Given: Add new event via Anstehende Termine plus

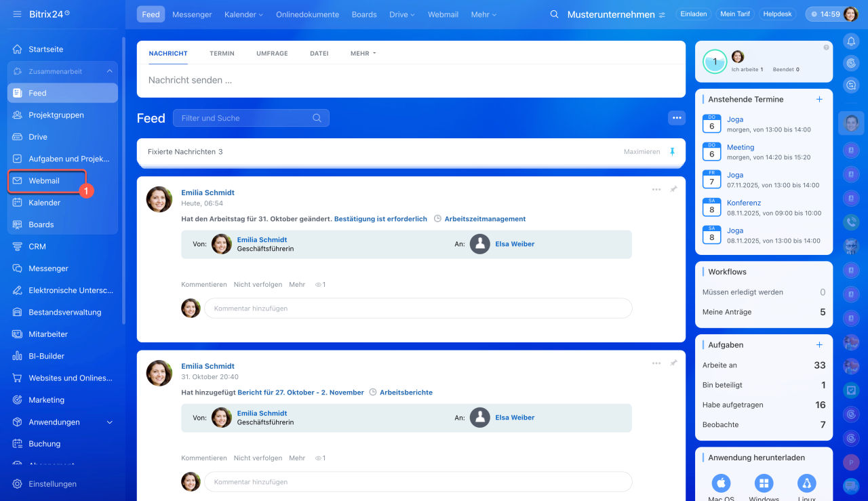Looking at the screenshot, I should [x=819, y=99].
